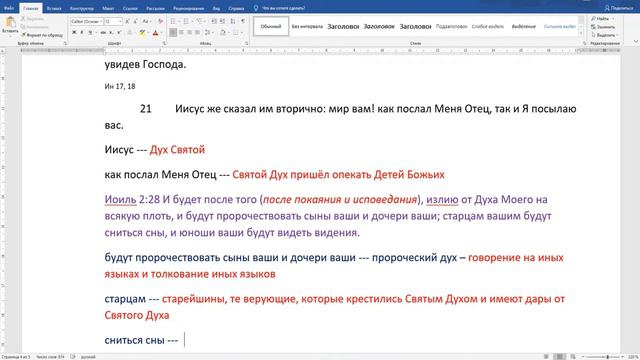This screenshot has width=640, height=360.
Task: Click the borders icon
Action: pyautogui.click(x=236, y=32)
